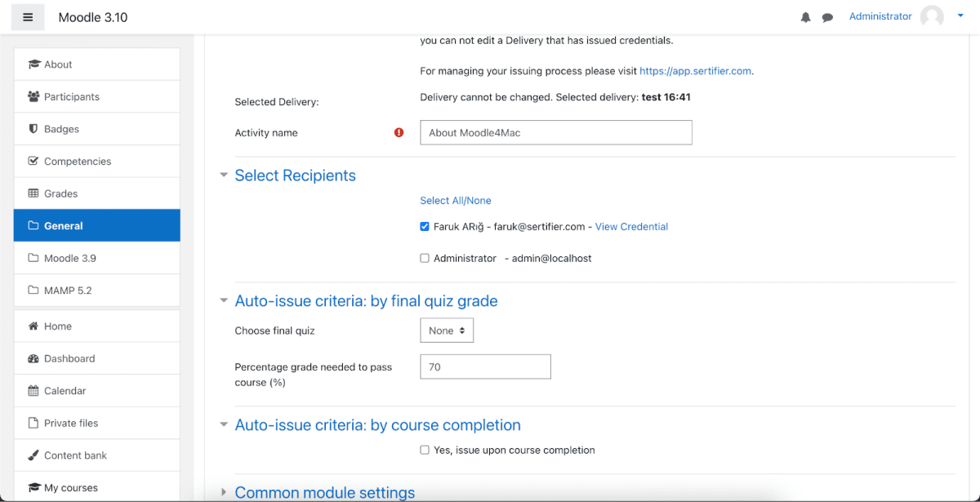Click the Administrator user avatar
This screenshot has width=980, height=502.
coord(932,16)
